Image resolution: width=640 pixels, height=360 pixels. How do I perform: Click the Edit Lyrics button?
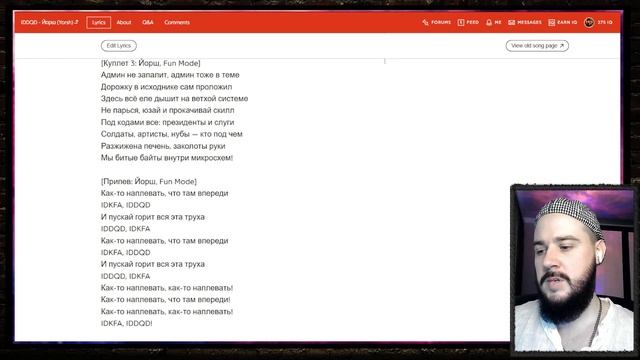tap(119, 46)
